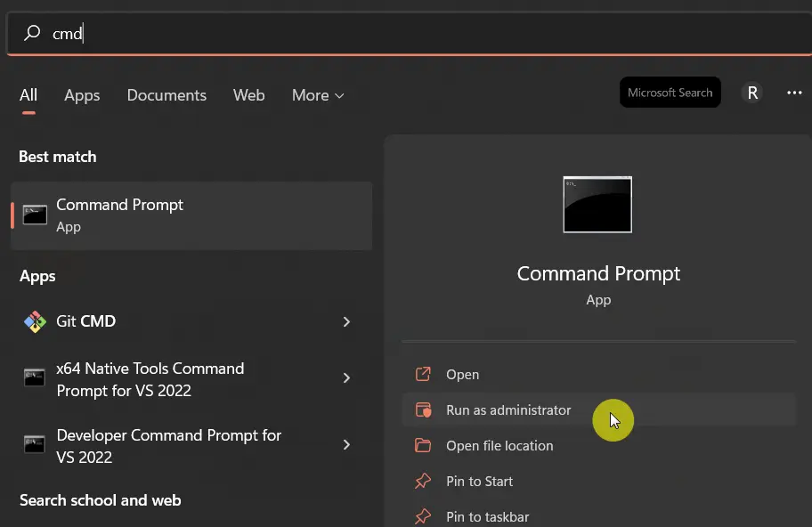Screen dimensions: 812x527
Task: Click the Command Prompt icon in Best match
Action: coord(35,215)
